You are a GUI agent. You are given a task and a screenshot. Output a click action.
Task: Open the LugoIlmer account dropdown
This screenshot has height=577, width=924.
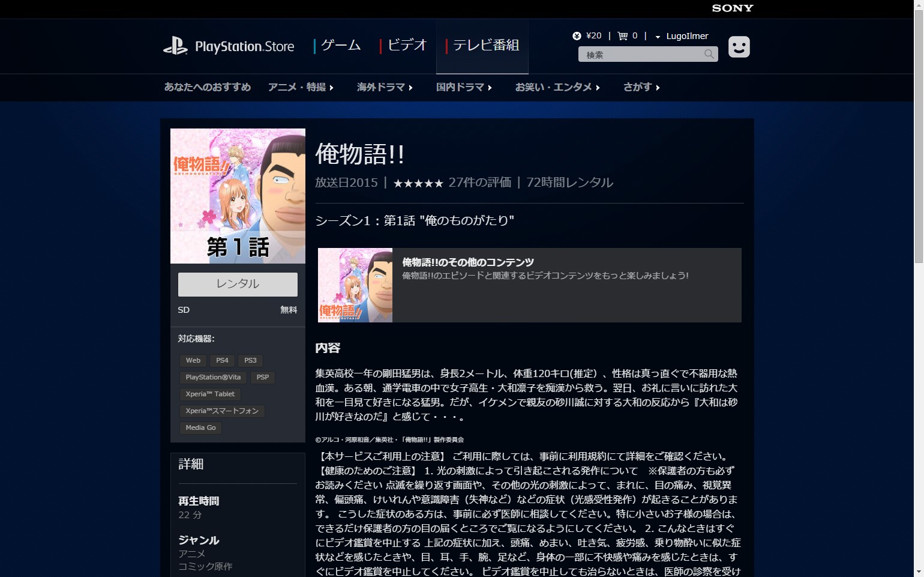682,36
